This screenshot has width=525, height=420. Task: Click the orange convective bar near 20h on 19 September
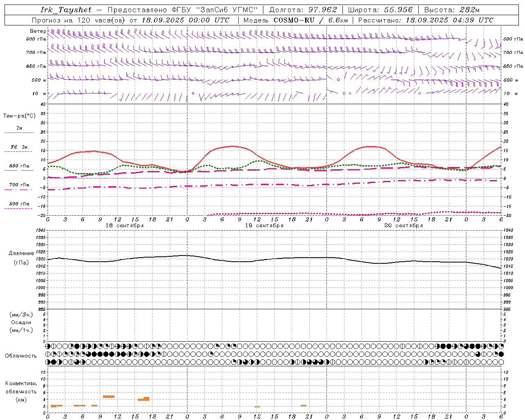pyautogui.click(x=304, y=406)
